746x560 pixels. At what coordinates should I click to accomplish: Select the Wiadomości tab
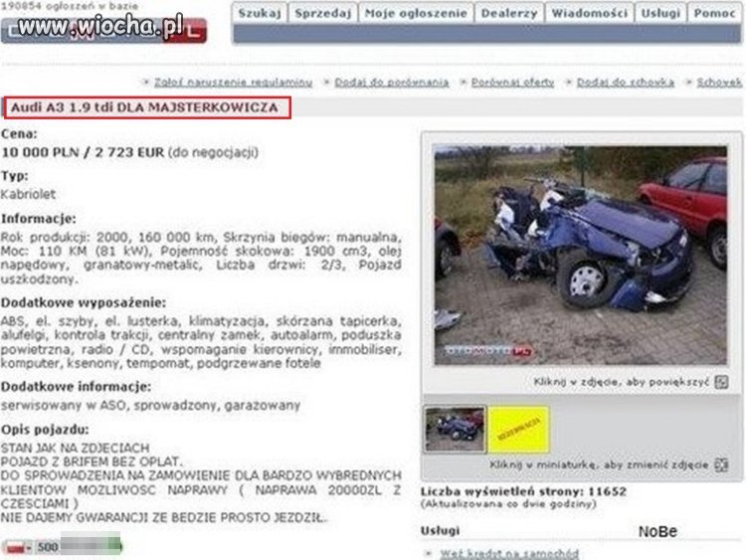[x=590, y=13]
